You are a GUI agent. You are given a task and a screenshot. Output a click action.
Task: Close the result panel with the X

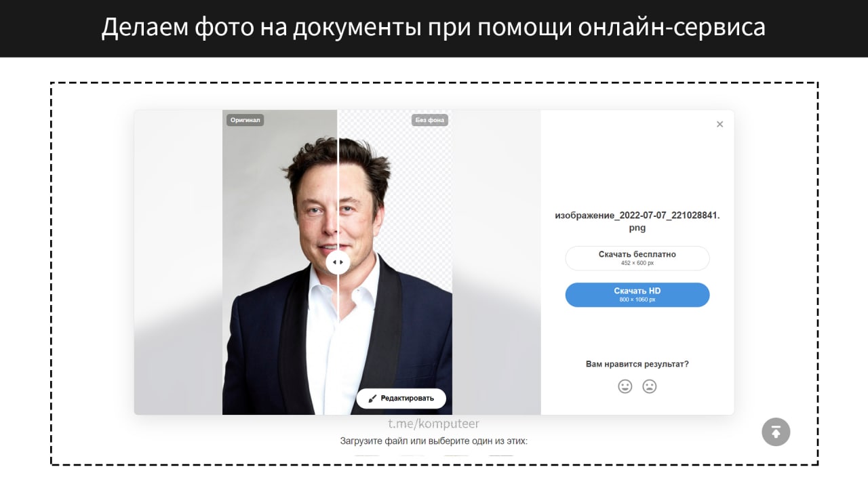point(719,124)
